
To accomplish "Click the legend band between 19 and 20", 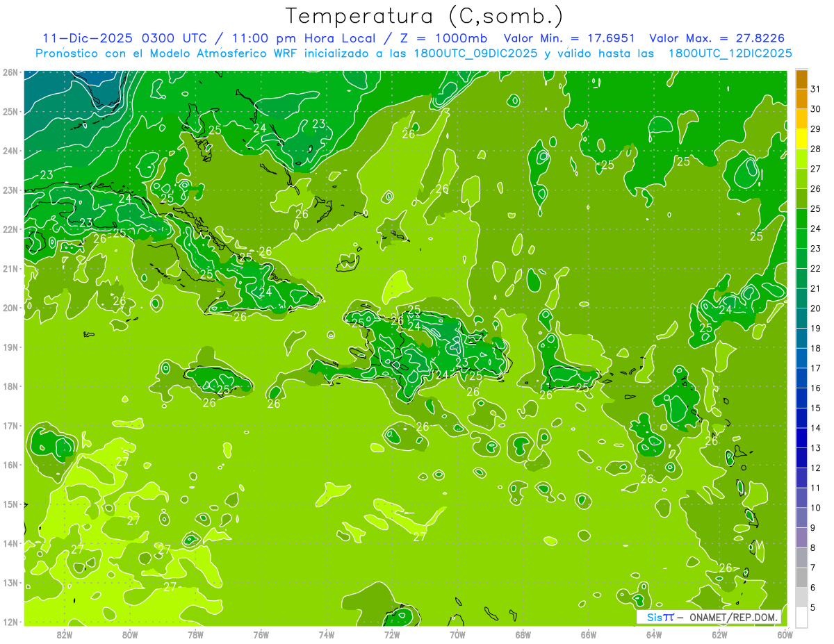I will (x=801, y=318).
